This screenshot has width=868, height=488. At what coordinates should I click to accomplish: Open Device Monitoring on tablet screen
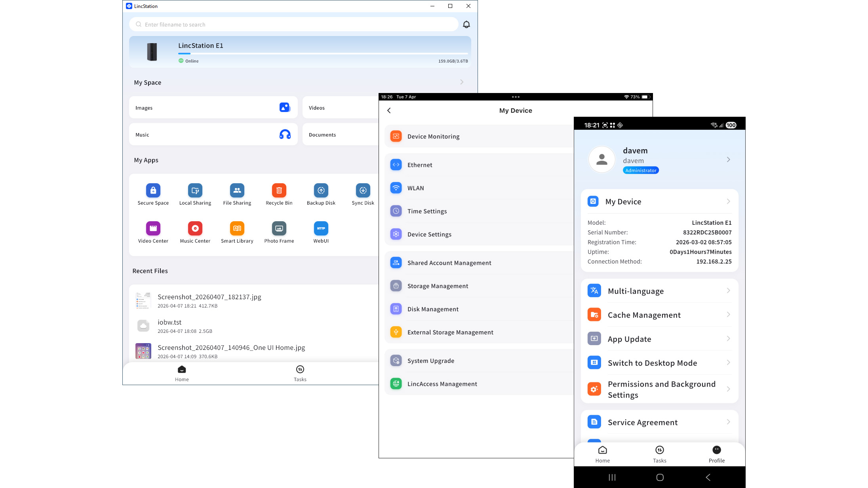pyautogui.click(x=479, y=136)
